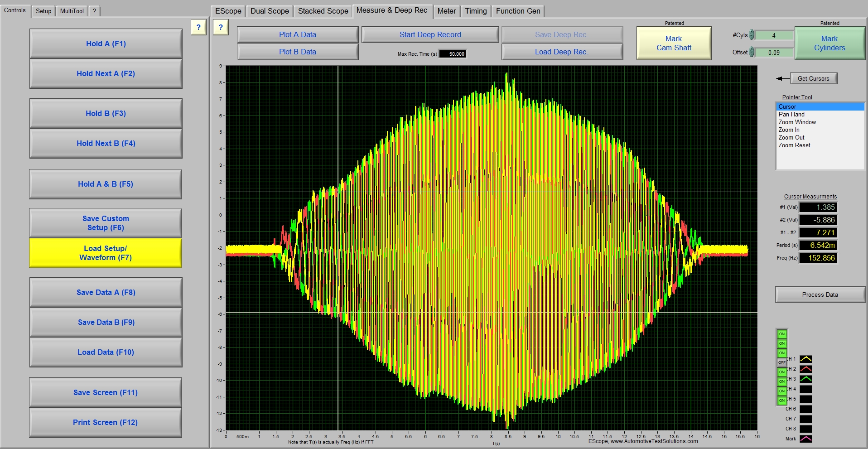This screenshot has height=449, width=868.
Task: Click the CH 3 green waveform icon
Action: coord(805,379)
